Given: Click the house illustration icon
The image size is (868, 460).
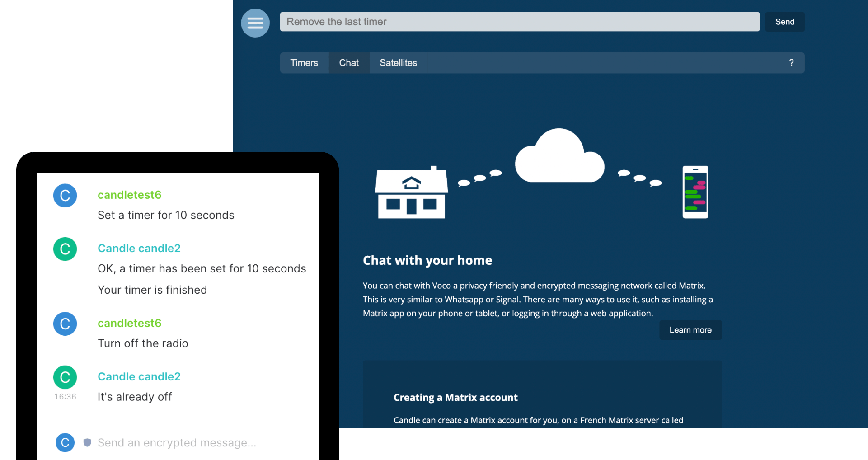Looking at the screenshot, I should click(411, 193).
